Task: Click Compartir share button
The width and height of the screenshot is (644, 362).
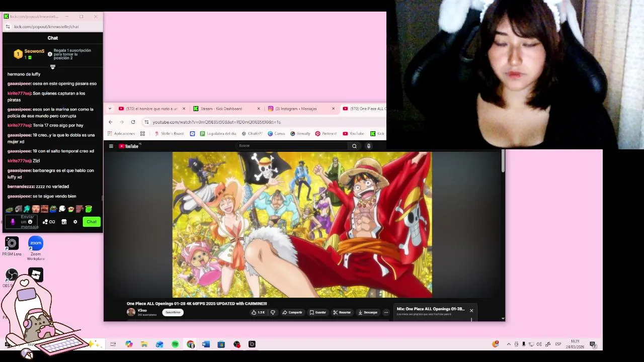Action: [x=292, y=312]
